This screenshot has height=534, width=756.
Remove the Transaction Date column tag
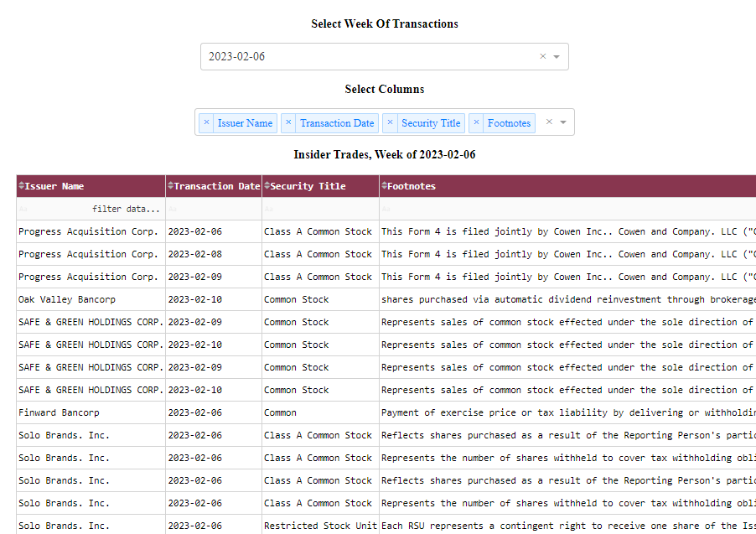(x=289, y=122)
